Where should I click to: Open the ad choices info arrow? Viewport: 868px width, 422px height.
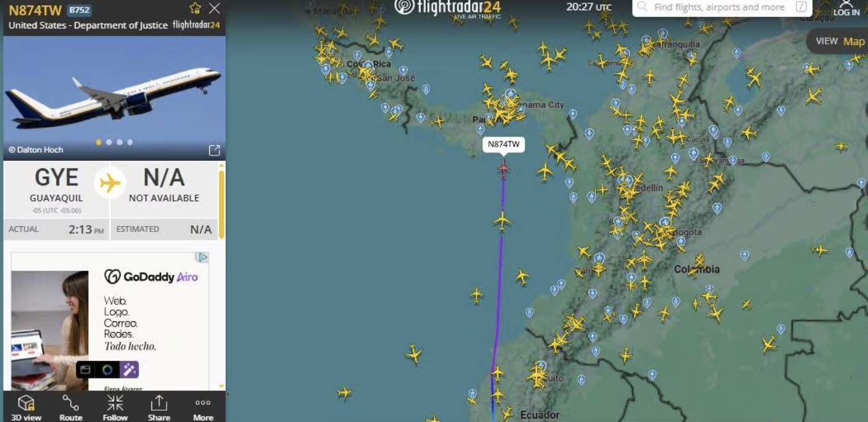[202, 258]
